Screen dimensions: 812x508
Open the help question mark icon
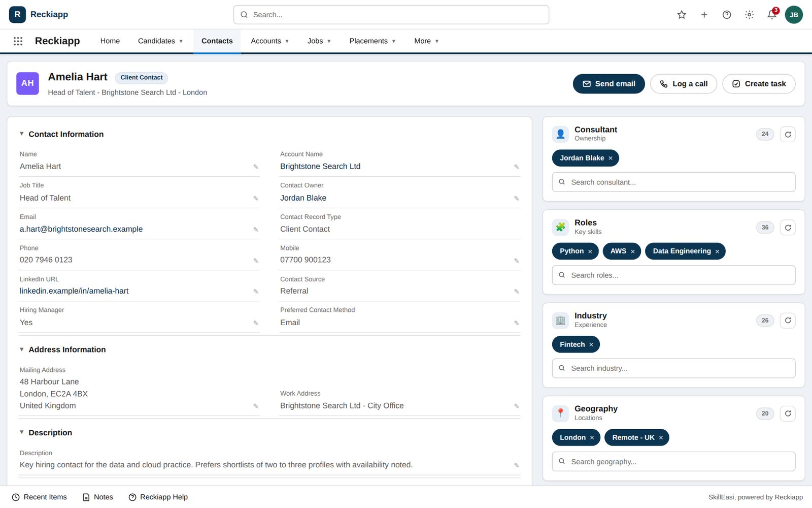(x=727, y=15)
